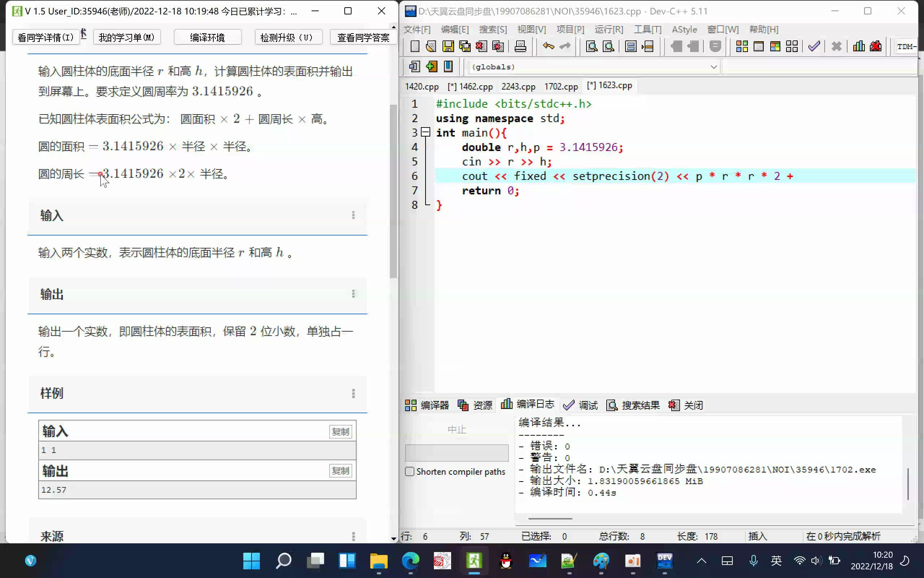Open the AStyle menu

coord(684,29)
